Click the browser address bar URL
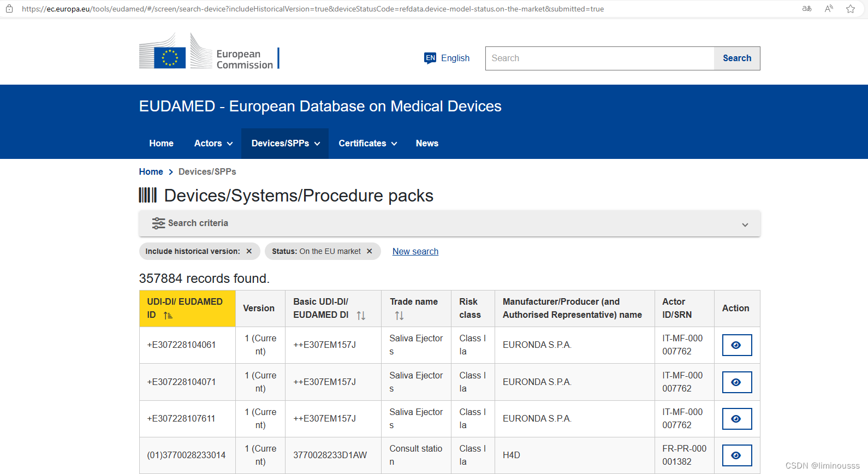This screenshot has height=474, width=868. click(x=313, y=9)
